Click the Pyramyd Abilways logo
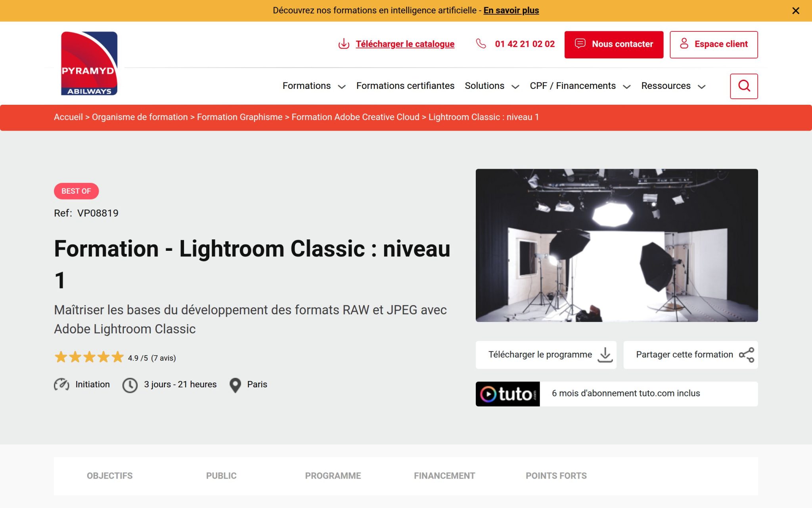Viewport: 812px width, 508px height. point(89,63)
